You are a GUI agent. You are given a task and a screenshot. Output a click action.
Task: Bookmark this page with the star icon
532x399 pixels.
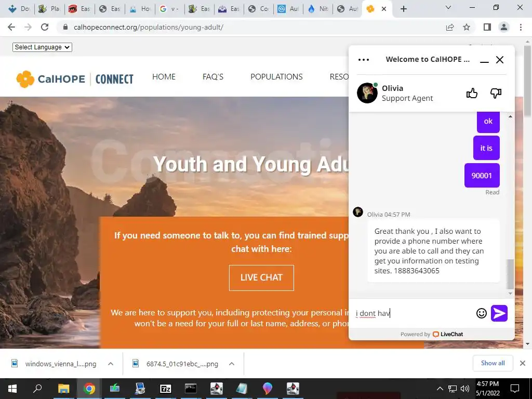point(467,27)
